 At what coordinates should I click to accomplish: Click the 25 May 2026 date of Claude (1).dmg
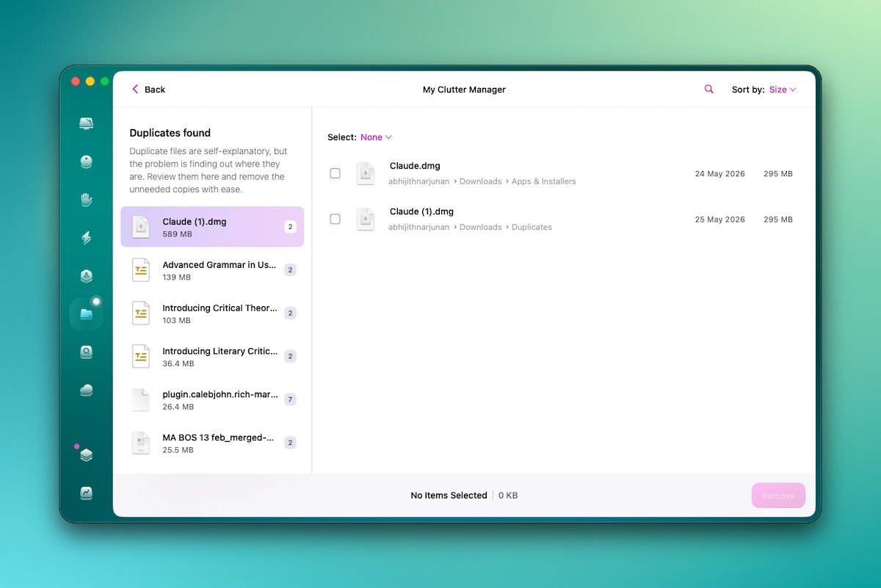coord(720,219)
